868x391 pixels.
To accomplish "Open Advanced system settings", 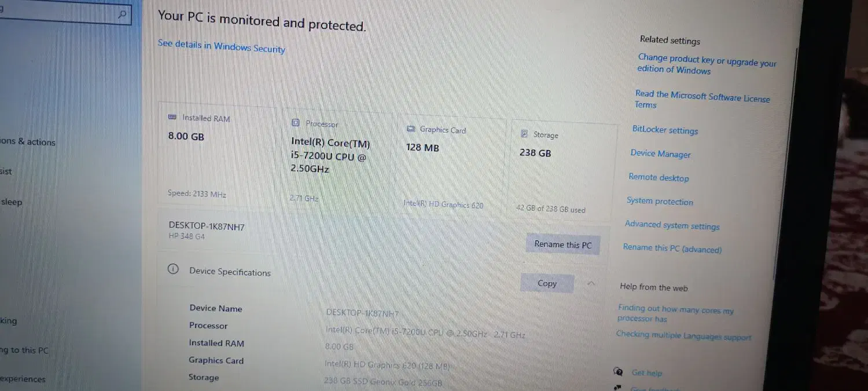I will 672,225.
